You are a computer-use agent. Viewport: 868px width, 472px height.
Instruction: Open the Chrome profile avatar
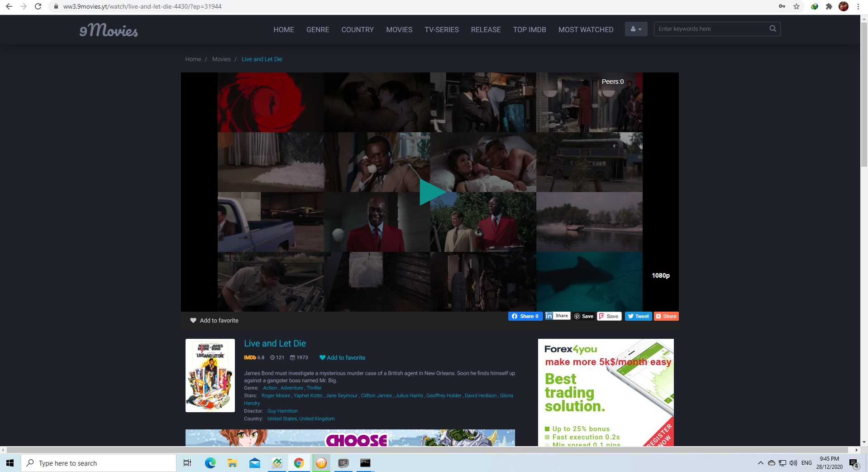tap(844, 6)
